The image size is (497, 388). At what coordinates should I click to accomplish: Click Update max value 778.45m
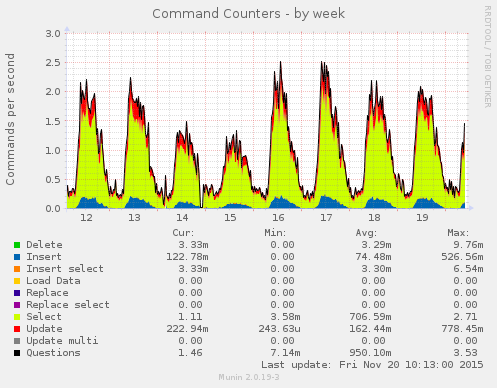pyautogui.click(x=462, y=329)
